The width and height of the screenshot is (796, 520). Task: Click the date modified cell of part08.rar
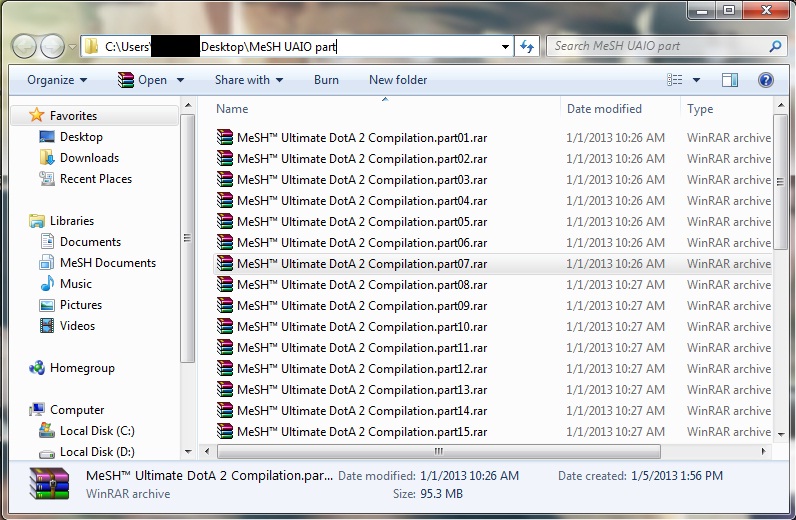pyautogui.click(x=615, y=284)
